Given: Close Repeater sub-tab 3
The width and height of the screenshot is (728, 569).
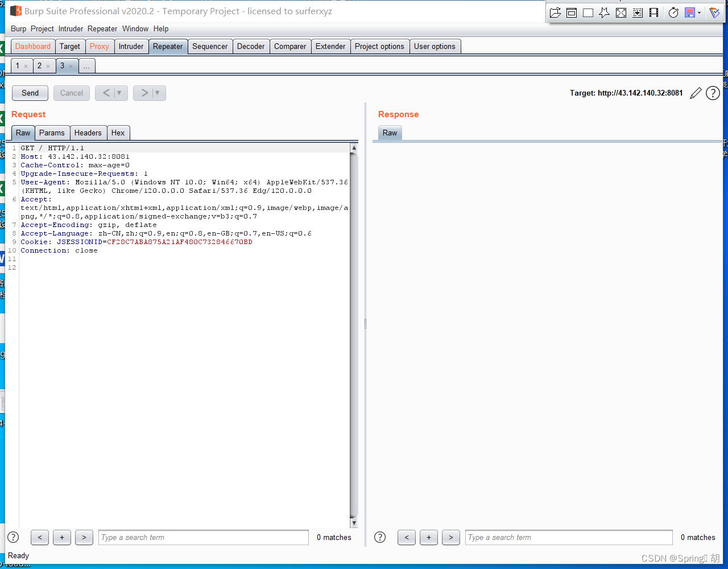Looking at the screenshot, I should 71,67.
